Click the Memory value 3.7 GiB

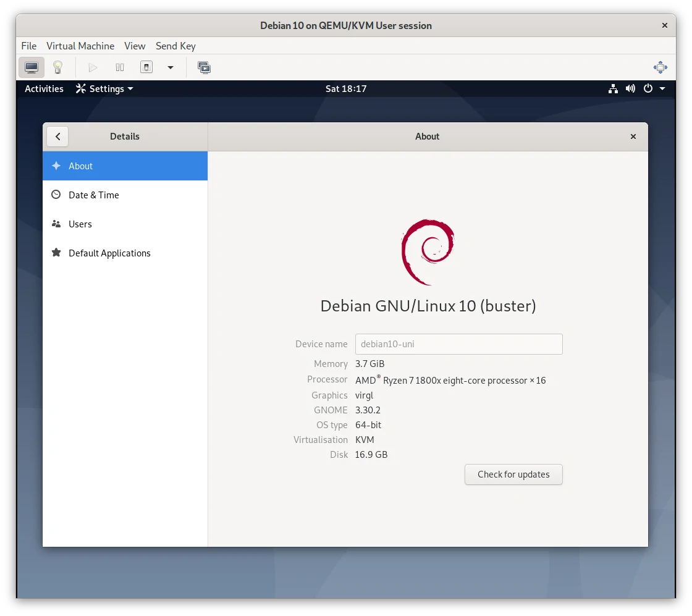(370, 364)
